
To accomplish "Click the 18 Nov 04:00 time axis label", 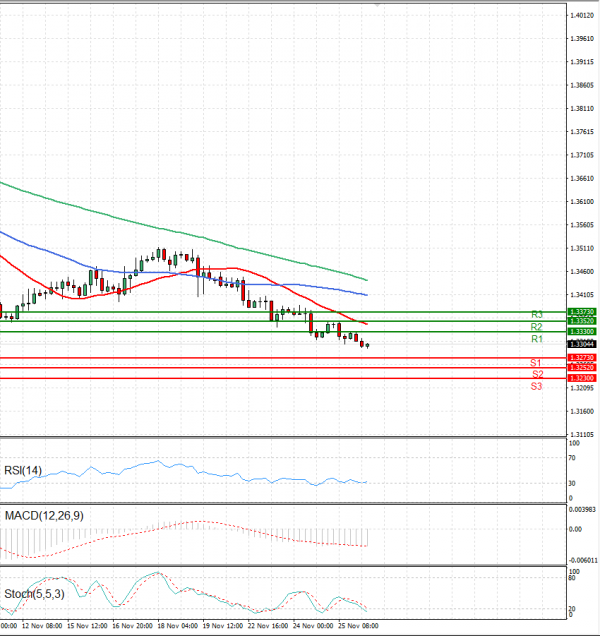I will point(176,628).
